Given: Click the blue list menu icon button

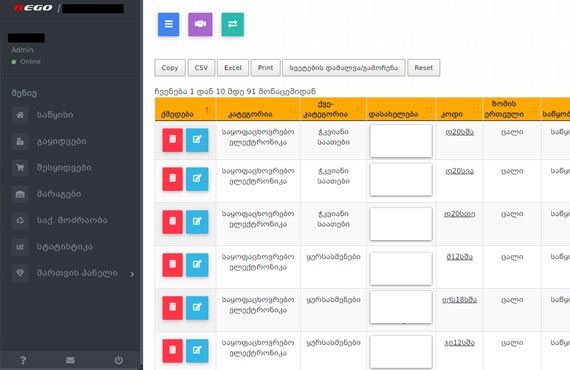Looking at the screenshot, I should (x=168, y=24).
